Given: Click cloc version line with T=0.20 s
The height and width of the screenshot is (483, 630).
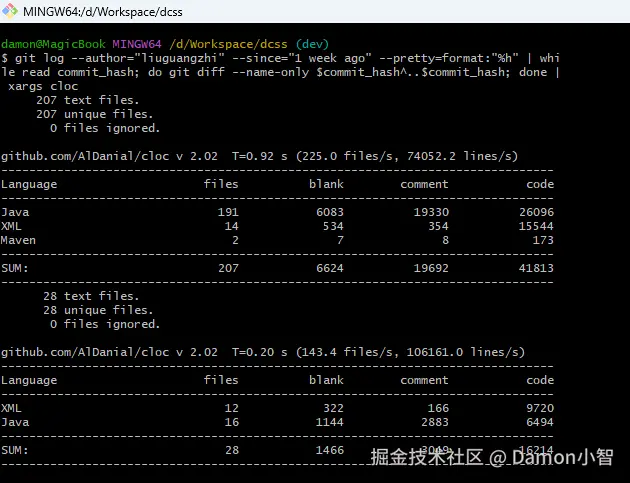Looking at the screenshot, I should point(263,352).
